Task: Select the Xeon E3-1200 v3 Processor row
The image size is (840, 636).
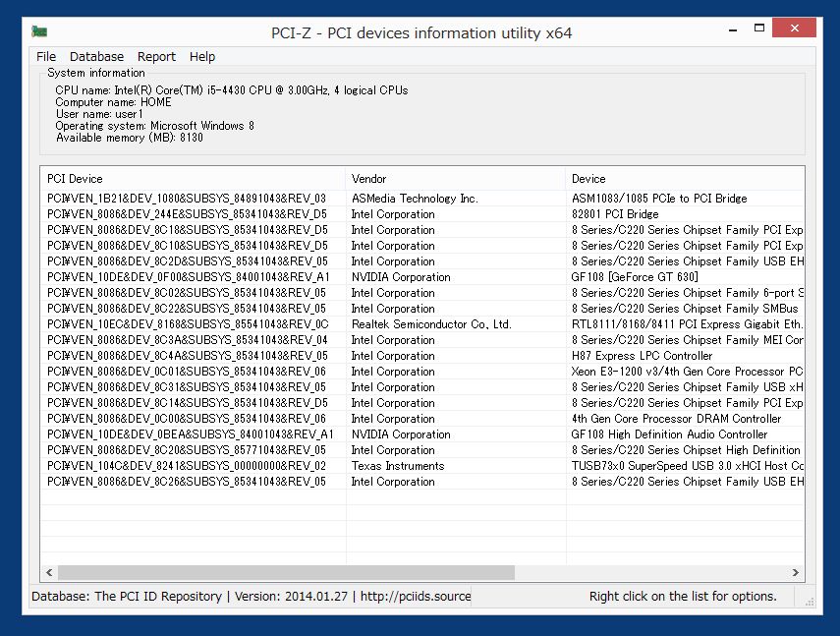Action: [x=422, y=372]
